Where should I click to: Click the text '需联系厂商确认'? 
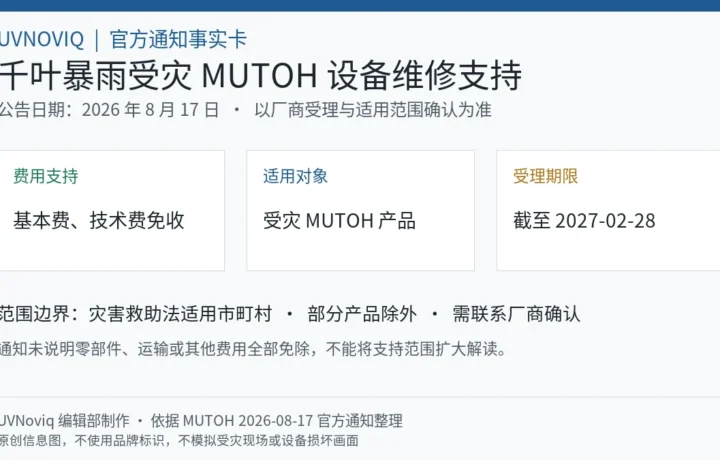[517, 314]
